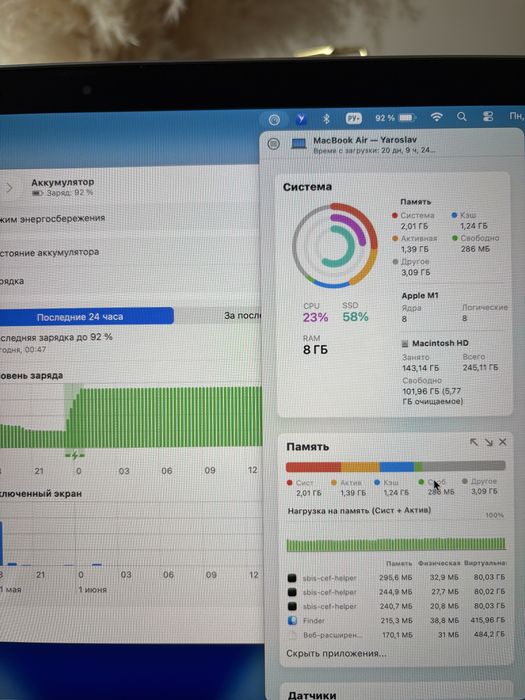Click the Кэш 1,24 ГБ memory entry
The width and height of the screenshot is (525, 700).
tap(469, 220)
